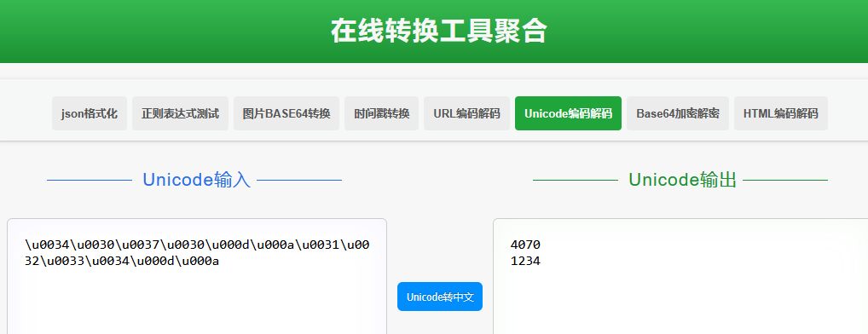
Task: Open the json格式化 tab
Action: 90,113
